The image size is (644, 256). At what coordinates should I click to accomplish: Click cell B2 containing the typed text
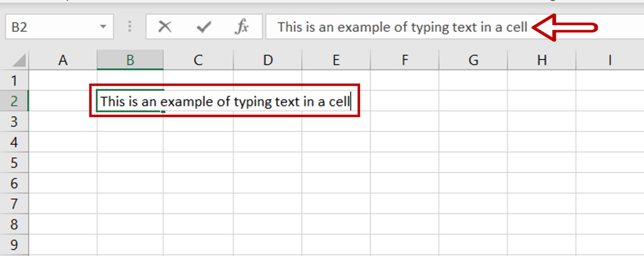tap(130, 101)
